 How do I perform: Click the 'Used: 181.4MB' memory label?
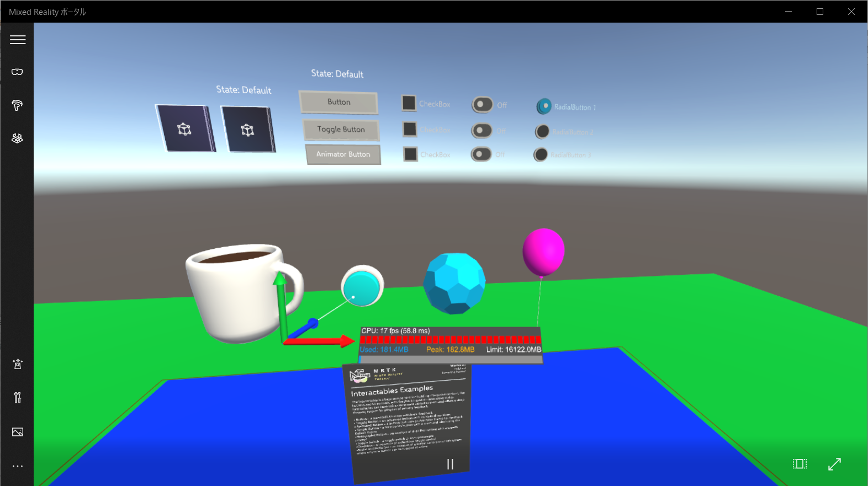(x=384, y=350)
